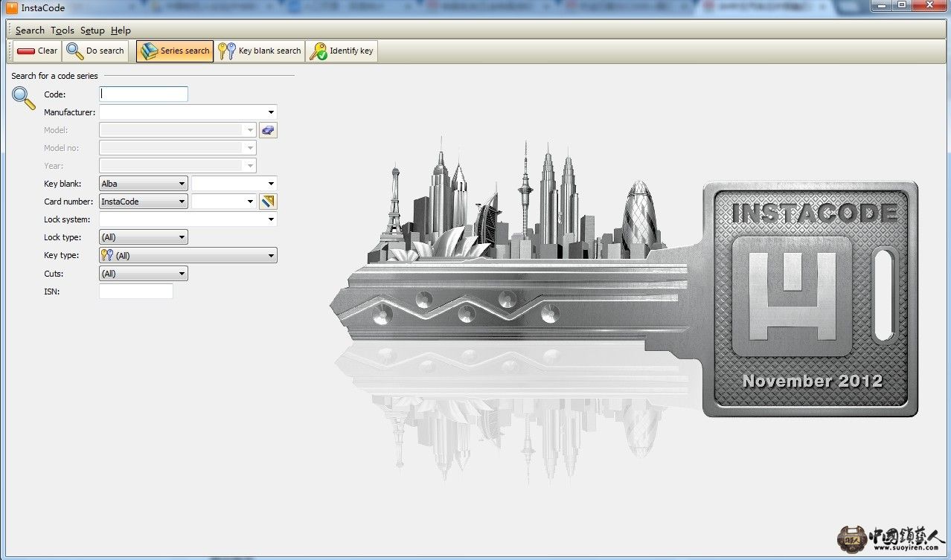Click the greyed-out Model no dropdown
The image size is (951, 560).
(178, 148)
